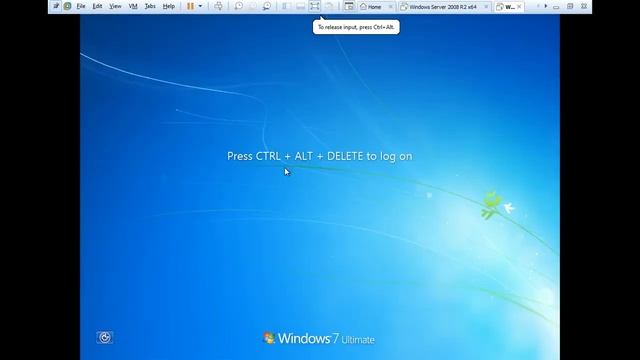Screen dimensions: 640x360
Task: Open the Tabs menu
Action: pyautogui.click(x=150, y=6)
